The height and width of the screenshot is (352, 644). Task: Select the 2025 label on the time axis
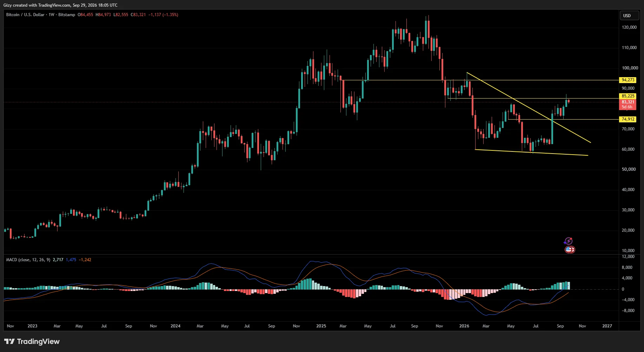(321, 326)
